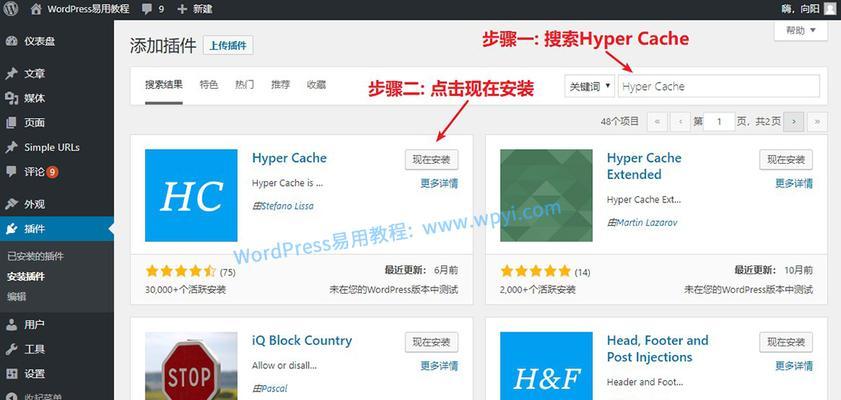Switch to 特色 tab
The image size is (841, 400).
pyautogui.click(x=209, y=85)
